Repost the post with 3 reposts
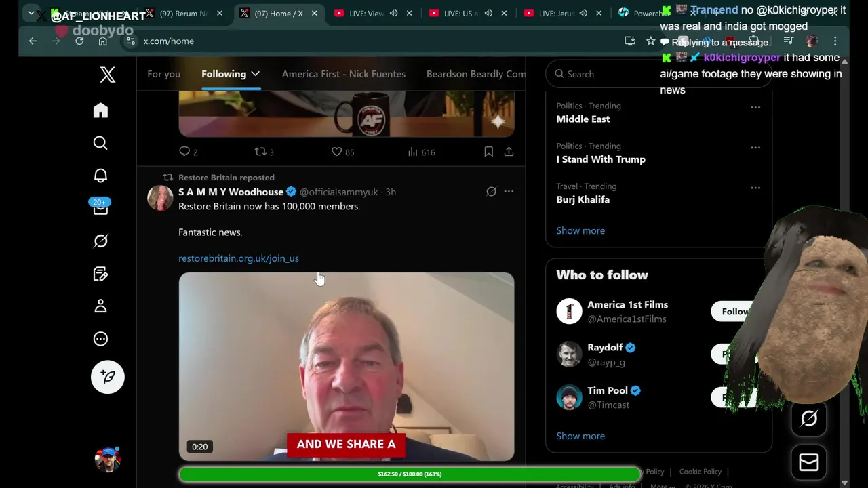868x488 pixels. click(x=264, y=152)
